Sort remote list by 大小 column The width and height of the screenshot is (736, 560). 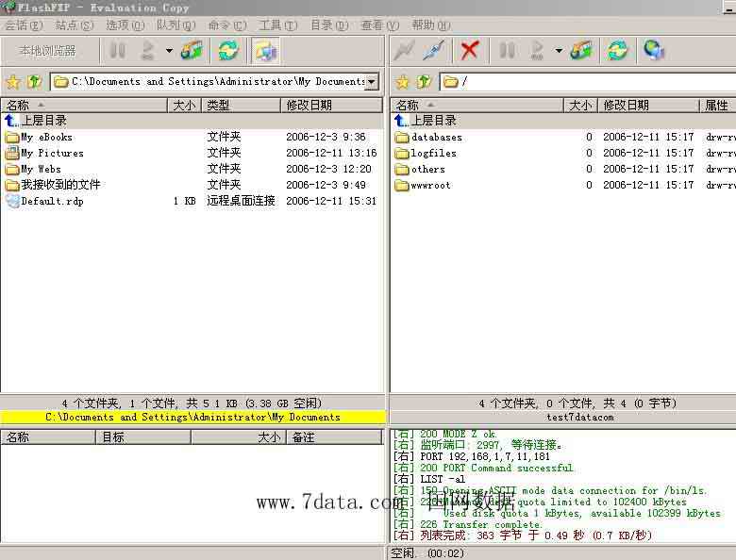click(x=580, y=106)
